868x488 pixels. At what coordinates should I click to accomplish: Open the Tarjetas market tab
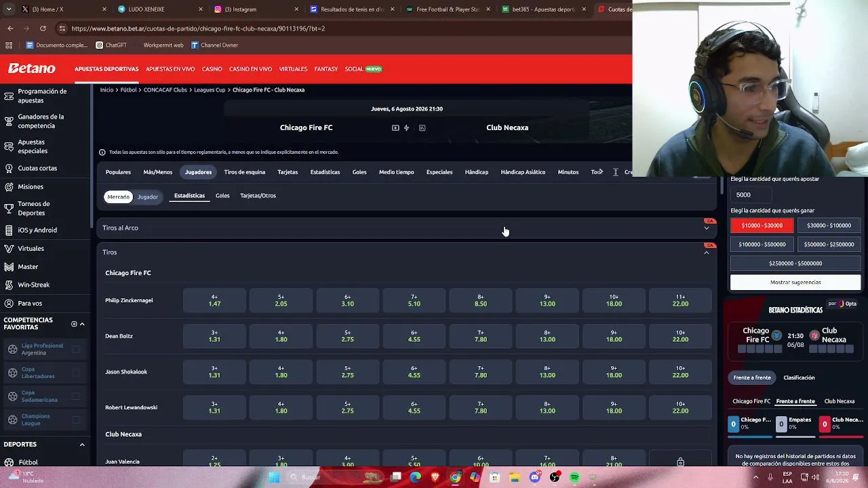tap(288, 172)
